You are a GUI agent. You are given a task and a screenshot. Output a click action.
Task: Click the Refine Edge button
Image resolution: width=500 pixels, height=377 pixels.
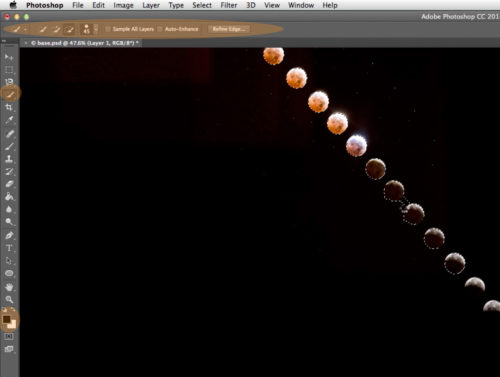(x=229, y=29)
